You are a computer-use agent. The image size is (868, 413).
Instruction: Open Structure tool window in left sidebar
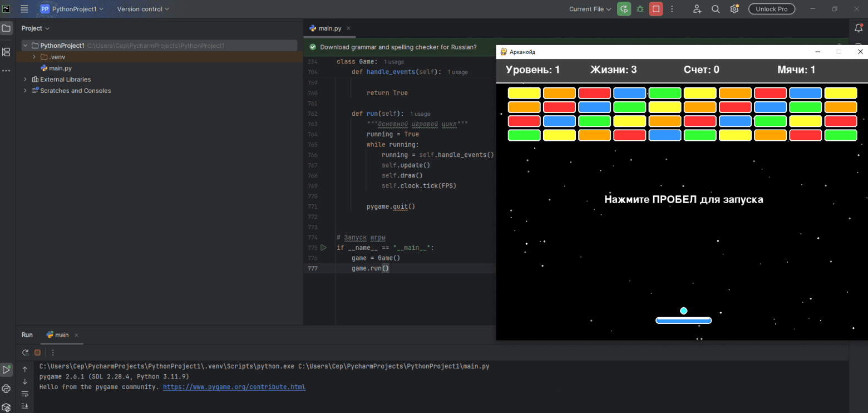6,52
